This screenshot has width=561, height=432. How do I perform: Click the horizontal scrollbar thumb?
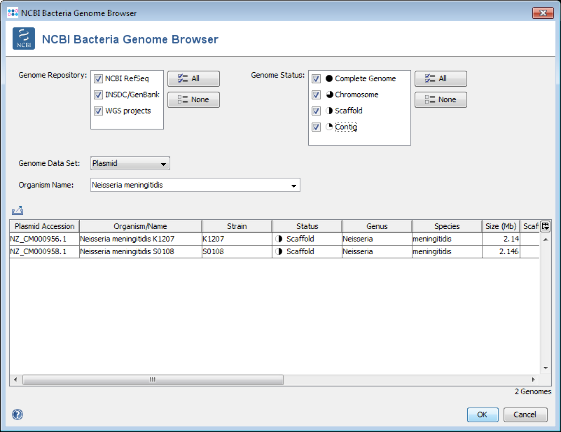coord(153,379)
